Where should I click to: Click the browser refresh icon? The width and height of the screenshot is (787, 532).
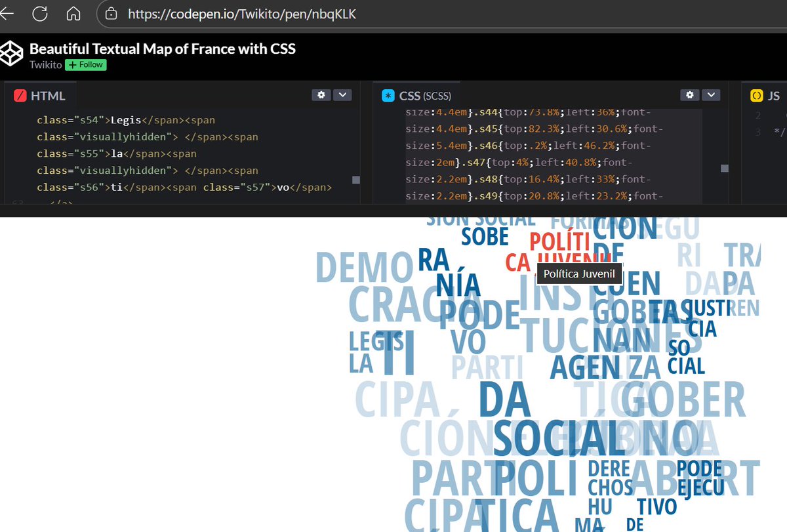pos(41,12)
